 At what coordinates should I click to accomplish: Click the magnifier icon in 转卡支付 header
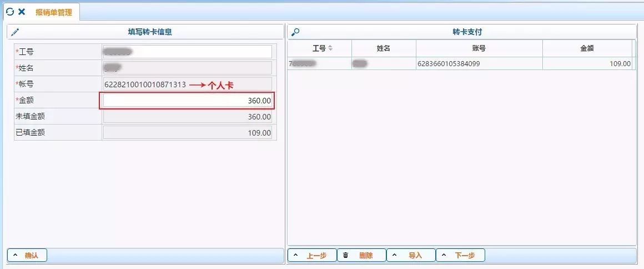[296, 32]
